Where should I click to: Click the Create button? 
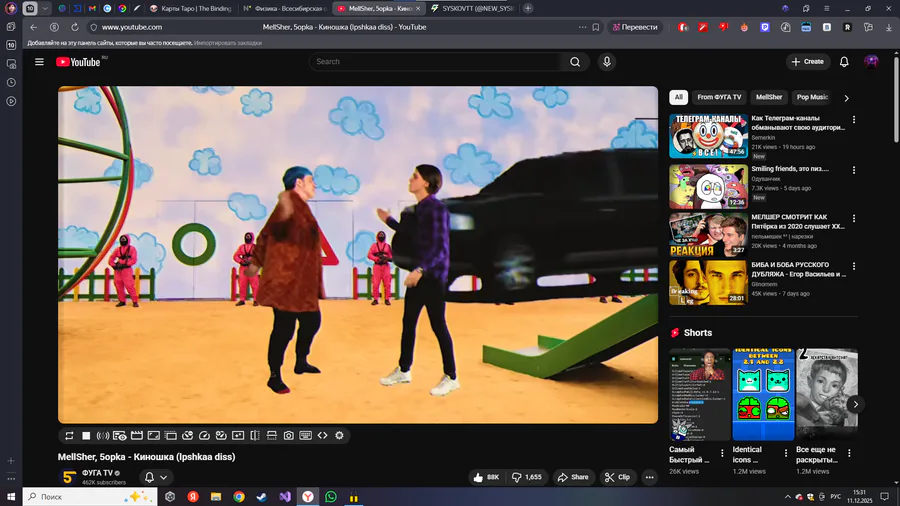(808, 62)
